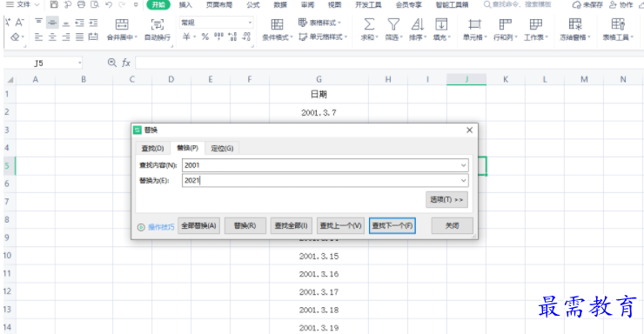Align text left in cell
This screenshot has width=644, height=334.
38,37
